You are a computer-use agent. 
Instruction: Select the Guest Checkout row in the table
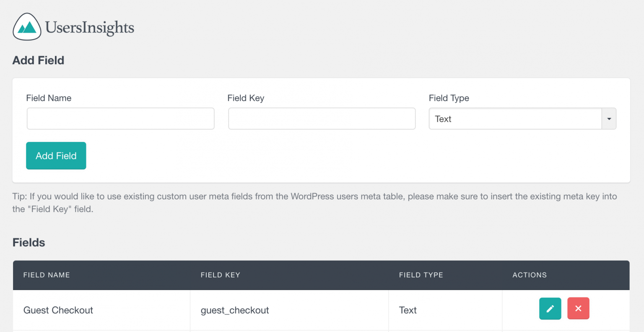(58, 310)
